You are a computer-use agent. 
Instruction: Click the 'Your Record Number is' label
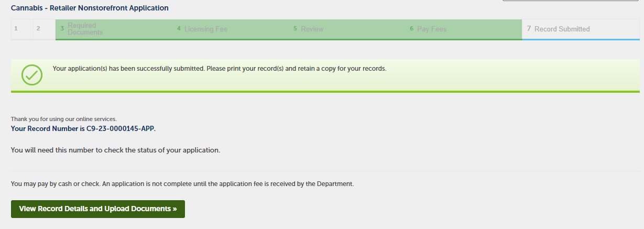point(48,128)
